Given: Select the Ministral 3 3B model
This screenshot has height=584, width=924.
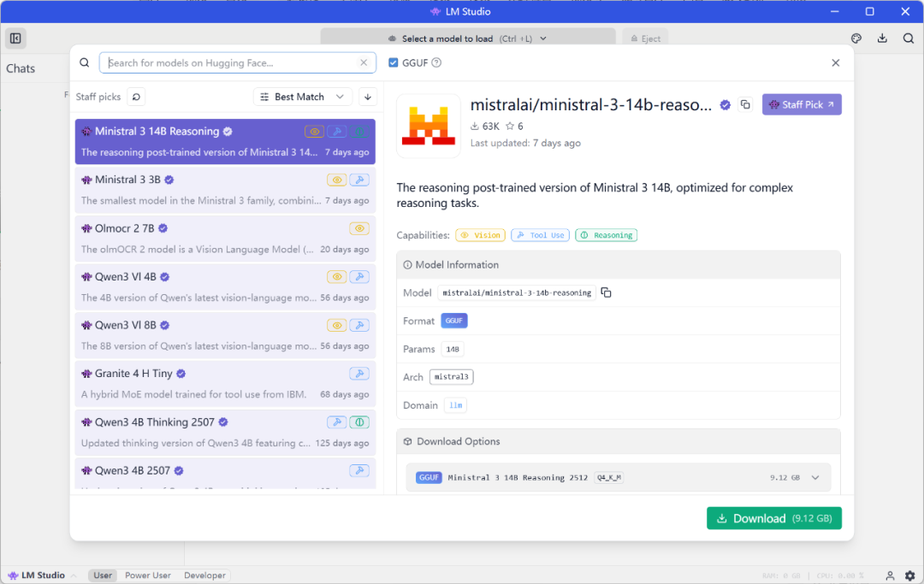Looking at the screenshot, I should click(x=225, y=190).
